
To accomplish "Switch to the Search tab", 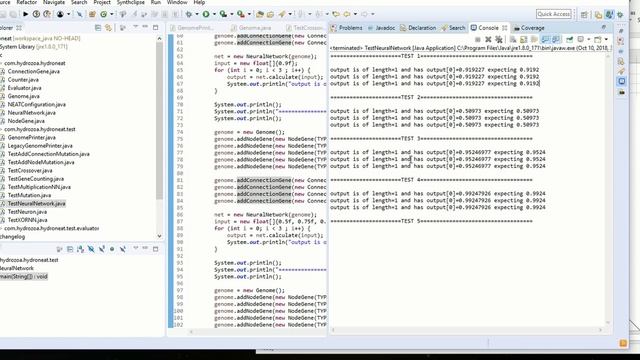I will [453, 28].
